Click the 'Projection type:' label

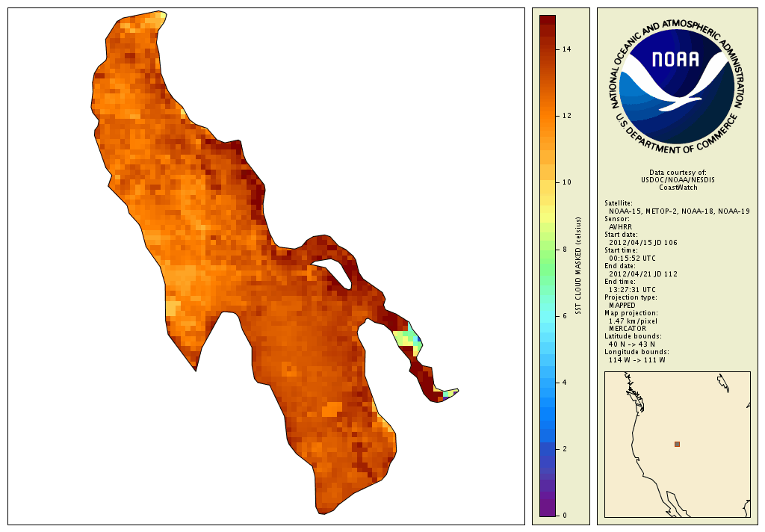tap(631, 297)
